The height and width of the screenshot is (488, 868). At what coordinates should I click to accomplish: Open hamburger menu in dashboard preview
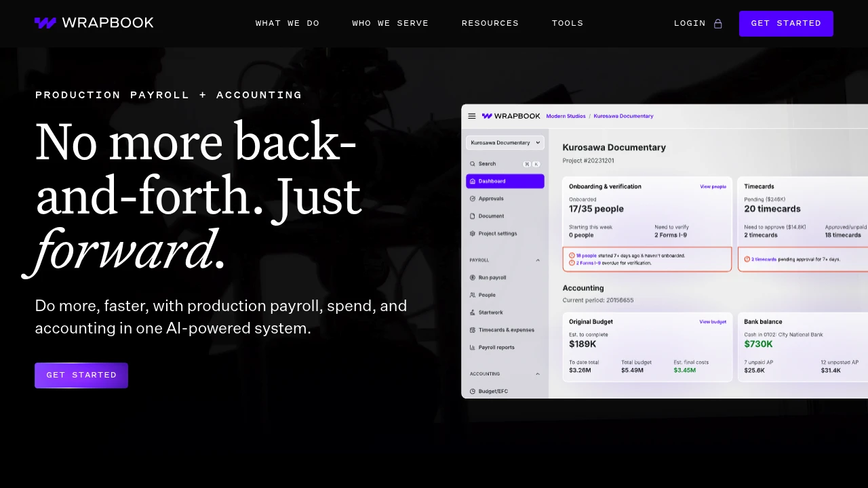pyautogui.click(x=472, y=116)
